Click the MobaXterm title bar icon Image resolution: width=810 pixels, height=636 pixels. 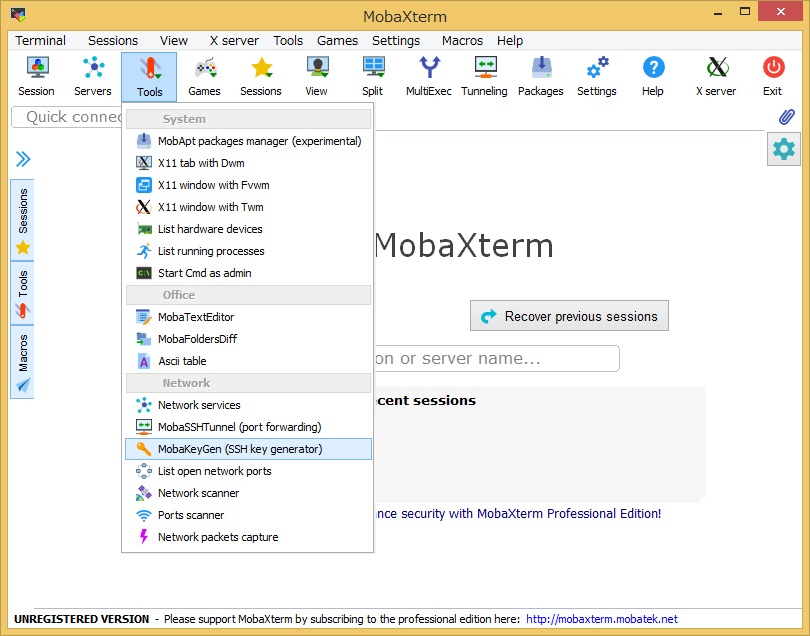click(19, 14)
